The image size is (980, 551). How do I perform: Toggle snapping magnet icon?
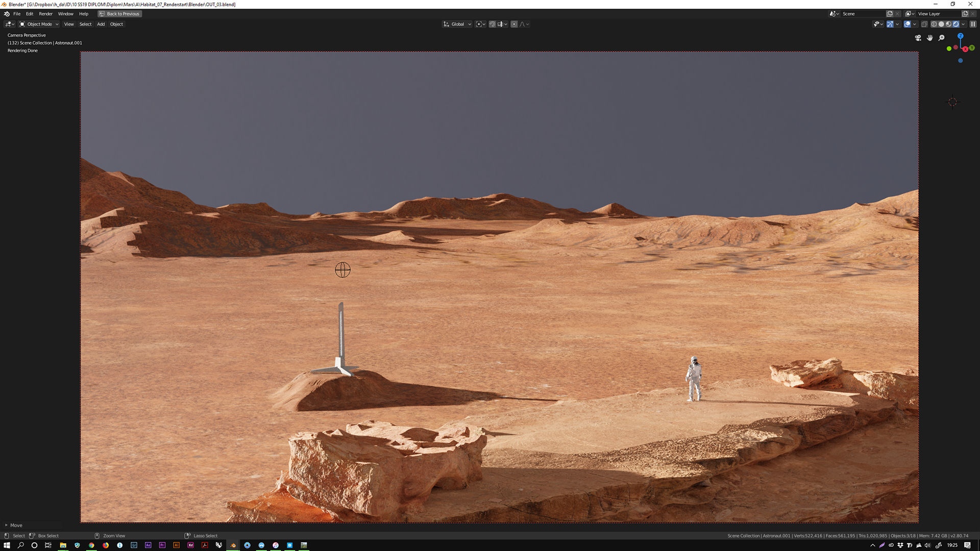(492, 24)
